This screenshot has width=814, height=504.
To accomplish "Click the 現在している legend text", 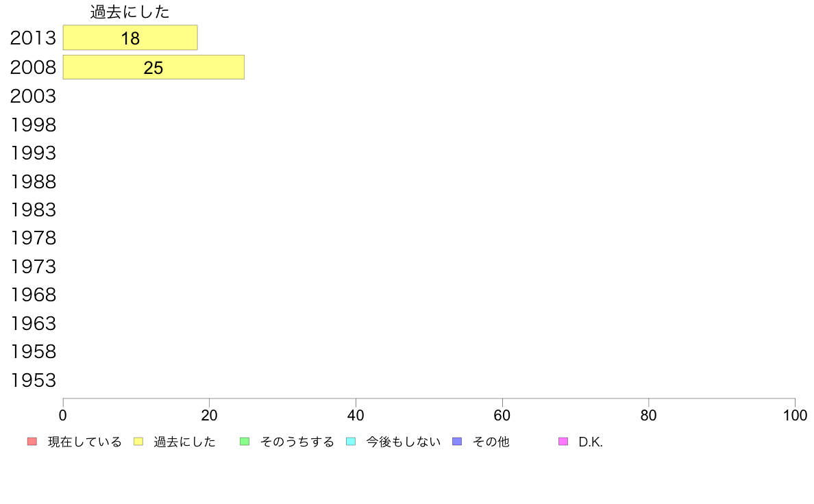I will click(84, 442).
